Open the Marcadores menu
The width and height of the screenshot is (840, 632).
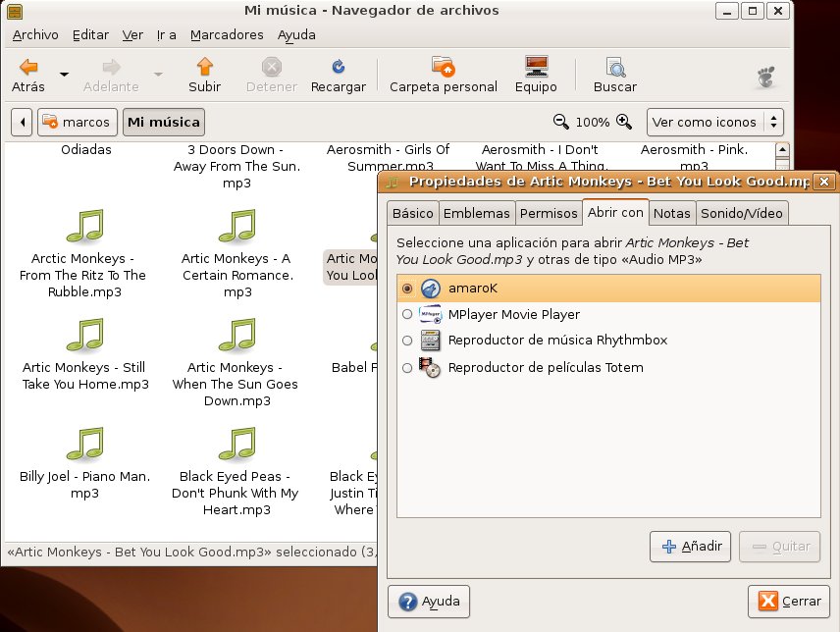point(227,34)
